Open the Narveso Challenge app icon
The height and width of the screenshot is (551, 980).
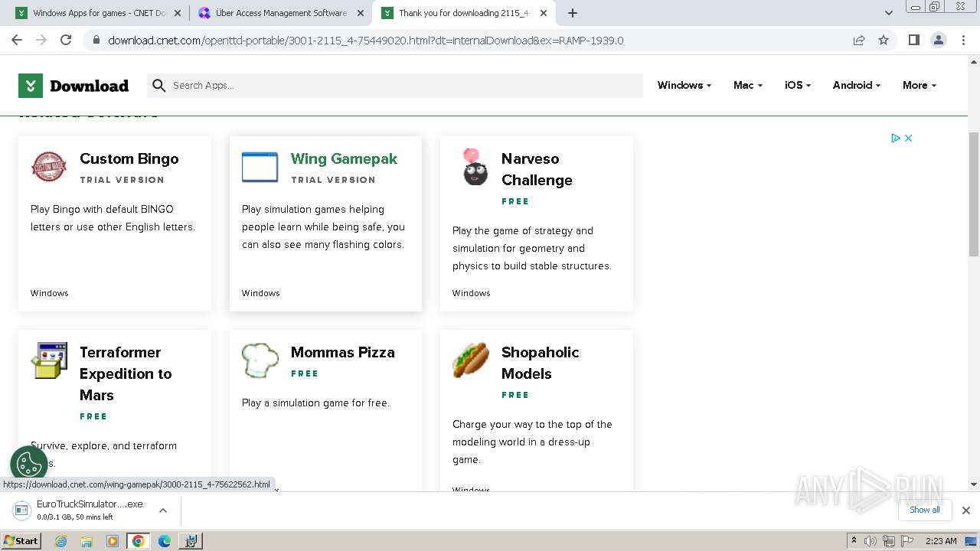(475, 167)
